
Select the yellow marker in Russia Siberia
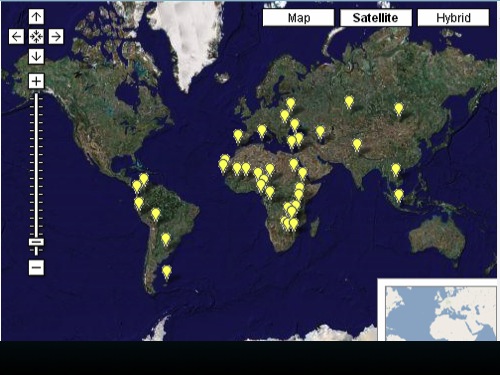349,102
